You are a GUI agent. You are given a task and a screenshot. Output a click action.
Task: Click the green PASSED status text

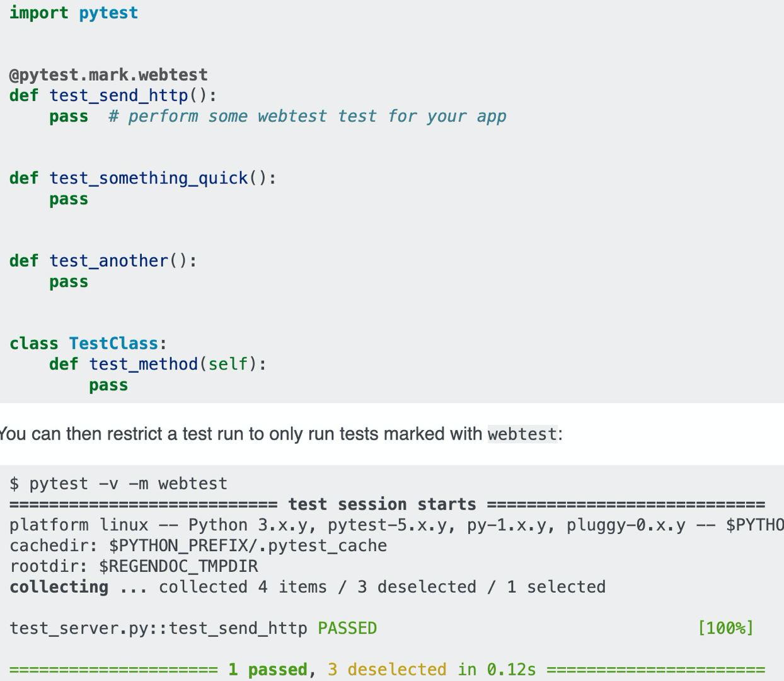tap(347, 628)
